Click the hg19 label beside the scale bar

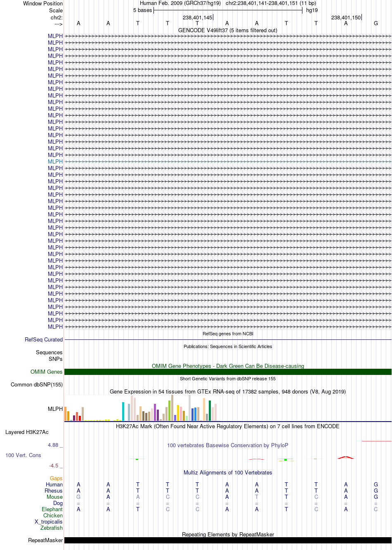[x=312, y=10]
